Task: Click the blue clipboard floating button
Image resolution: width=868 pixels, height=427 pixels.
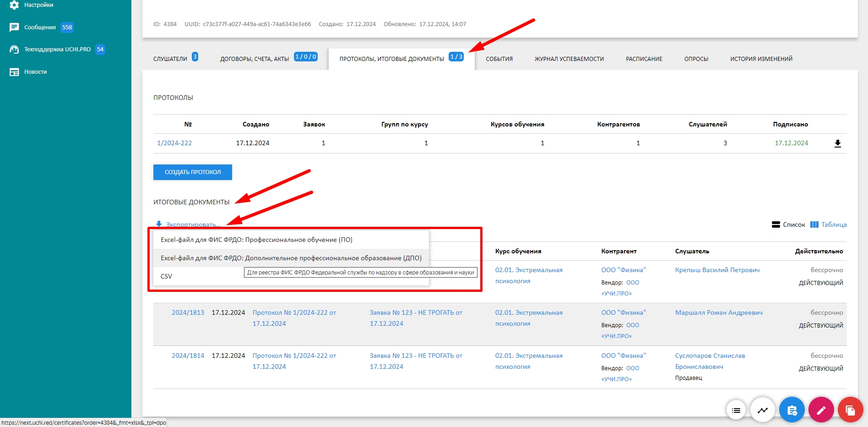Action: click(x=792, y=410)
